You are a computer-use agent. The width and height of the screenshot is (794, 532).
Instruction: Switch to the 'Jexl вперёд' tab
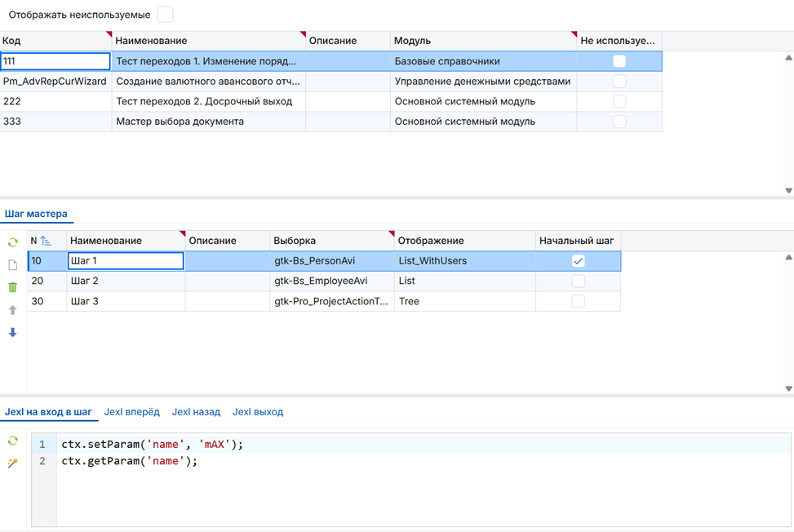[131, 412]
